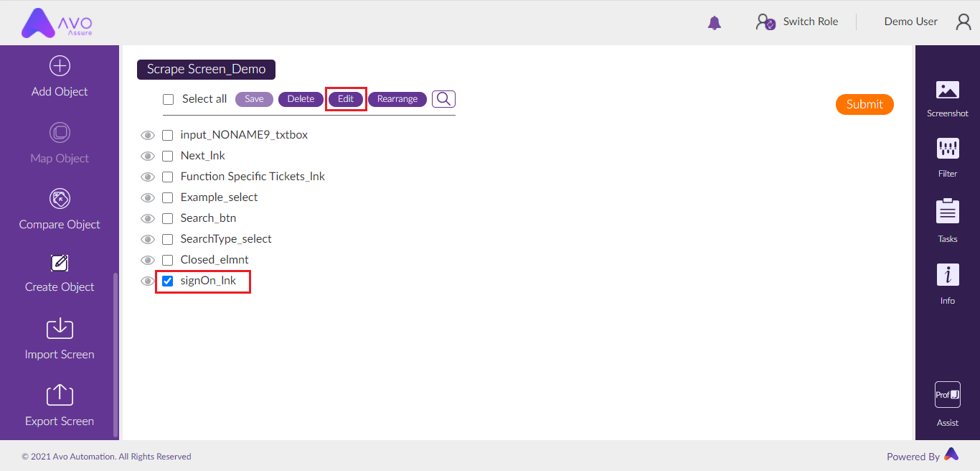
Task: Toggle eye icon for Next_lnk
Action: (x=148, y=156)
